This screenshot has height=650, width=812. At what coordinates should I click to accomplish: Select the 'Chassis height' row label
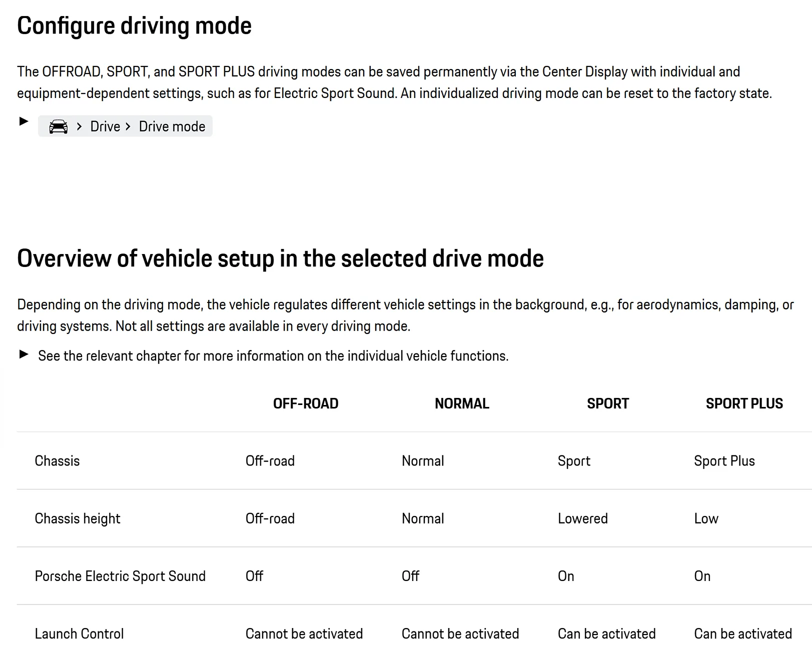pos(78,518)
